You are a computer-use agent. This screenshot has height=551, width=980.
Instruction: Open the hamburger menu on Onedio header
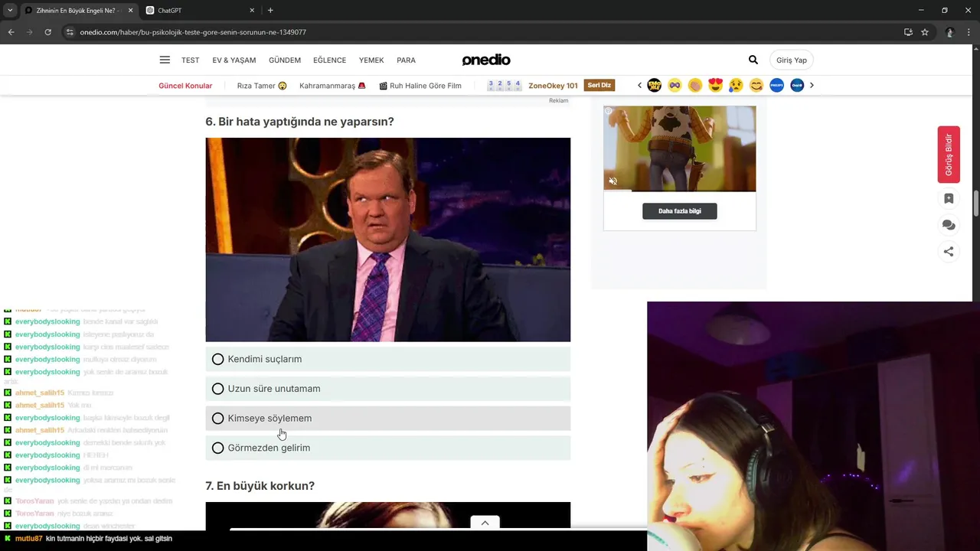point(165,60)
